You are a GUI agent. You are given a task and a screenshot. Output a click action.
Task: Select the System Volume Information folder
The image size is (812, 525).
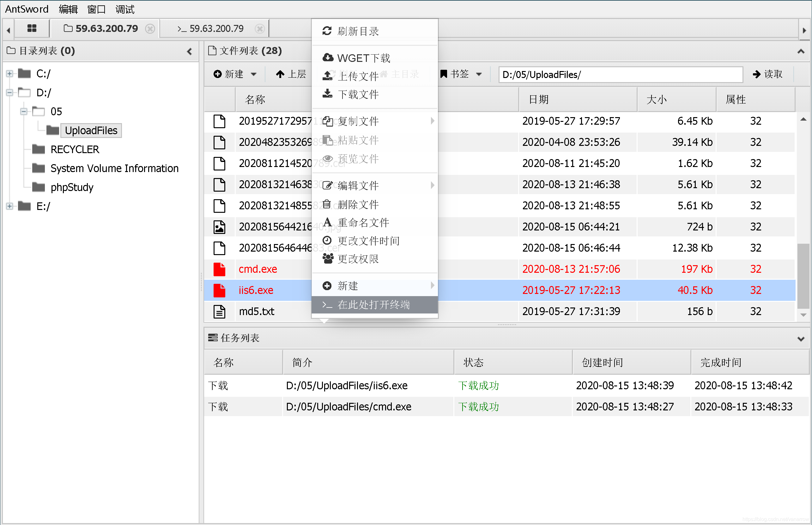pyautogui.click(x=114, y=168)
